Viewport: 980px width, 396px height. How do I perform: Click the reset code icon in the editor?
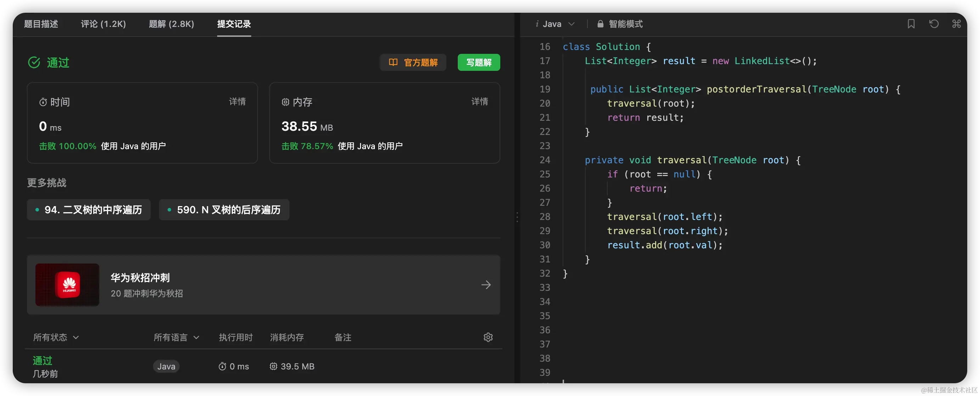point(934,24)
